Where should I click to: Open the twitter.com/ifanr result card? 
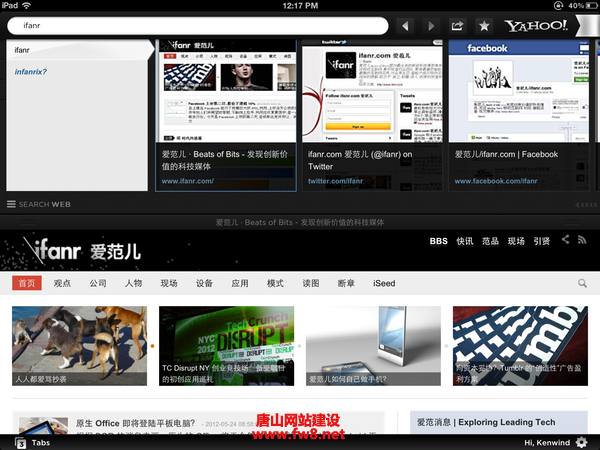(372, 115)
